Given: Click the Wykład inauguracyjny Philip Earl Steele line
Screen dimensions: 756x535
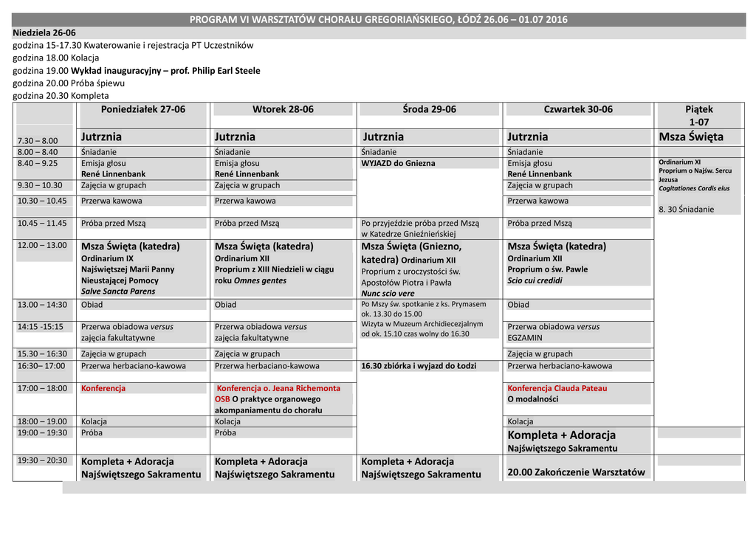Looking at the screenshot, I should [x=137, y=71].
